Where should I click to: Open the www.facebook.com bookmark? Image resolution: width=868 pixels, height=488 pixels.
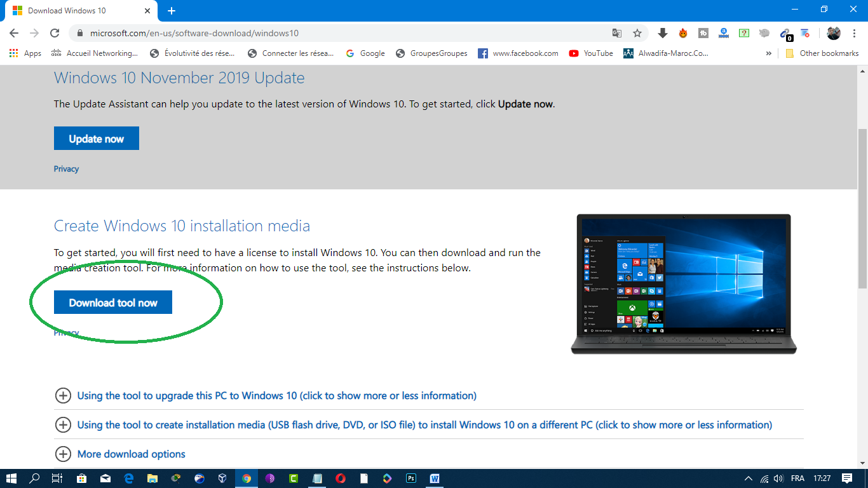click(518, 53)
